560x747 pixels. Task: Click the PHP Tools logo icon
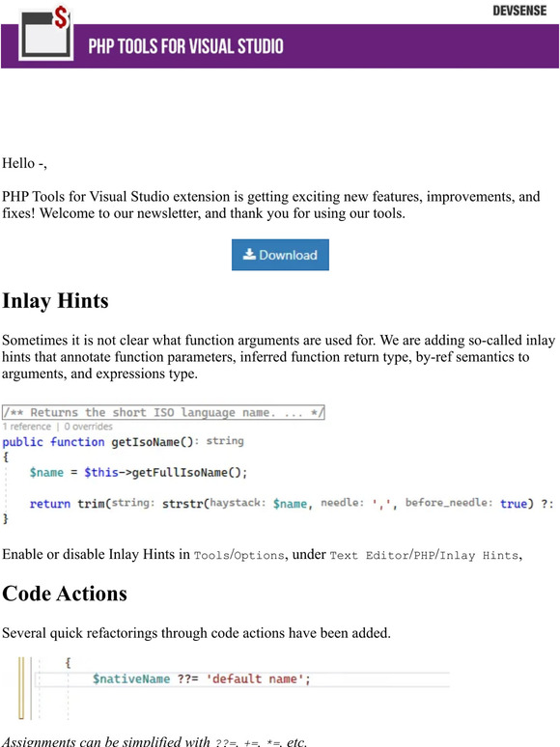(x=45, y=33)
